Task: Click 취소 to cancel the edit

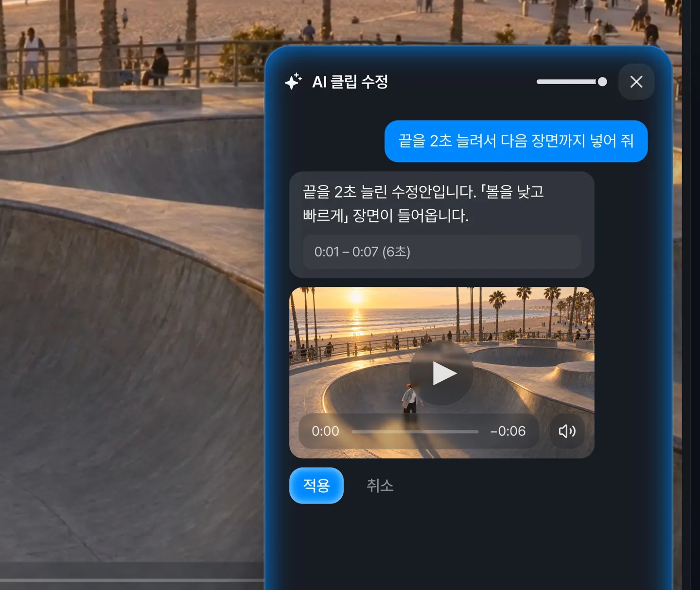Action: click(x=380, y=485)
